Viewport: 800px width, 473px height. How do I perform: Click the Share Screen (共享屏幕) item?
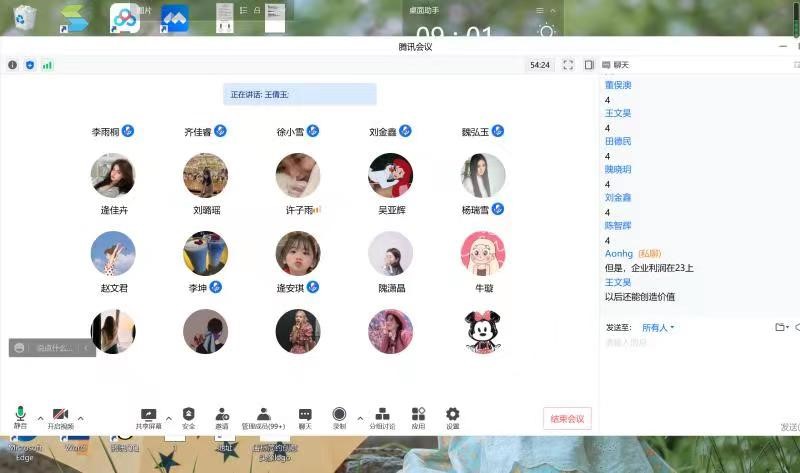point(148,415)
